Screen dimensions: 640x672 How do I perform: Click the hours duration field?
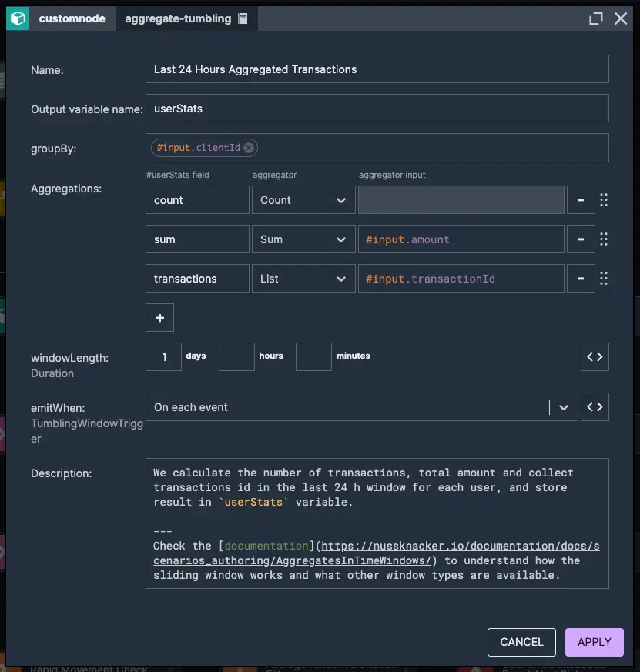[x=236, y=356]
